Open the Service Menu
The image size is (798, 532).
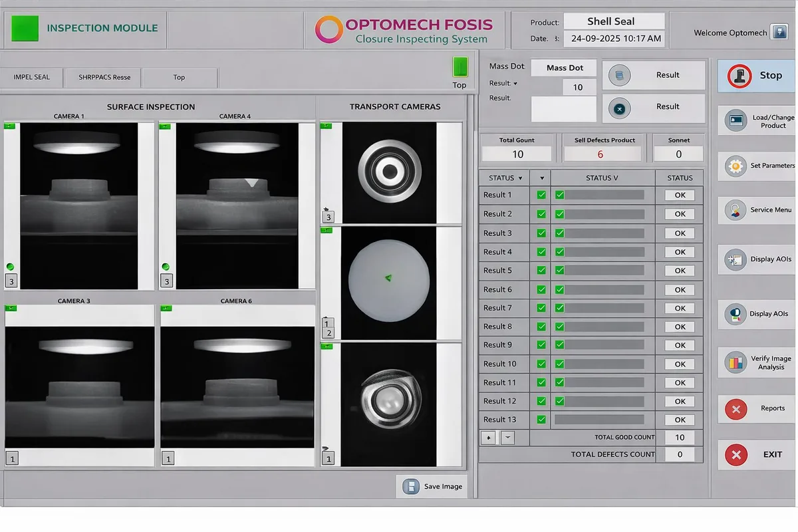pyautogui.click(x=735, y=211)
